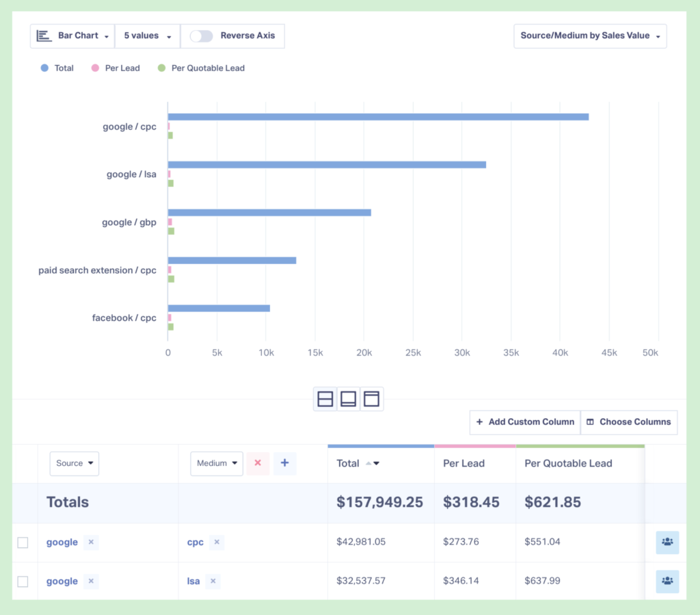Remove the Medium filter with the red X icon

(x=258, y=463)
